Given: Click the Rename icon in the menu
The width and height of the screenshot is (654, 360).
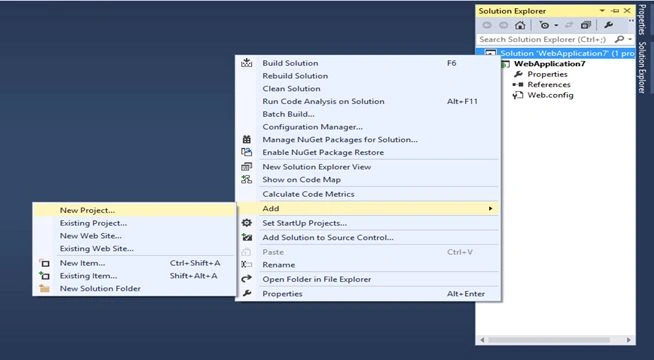Looking at the screenshot, I should pyautogui.click(x=247, y=264).
